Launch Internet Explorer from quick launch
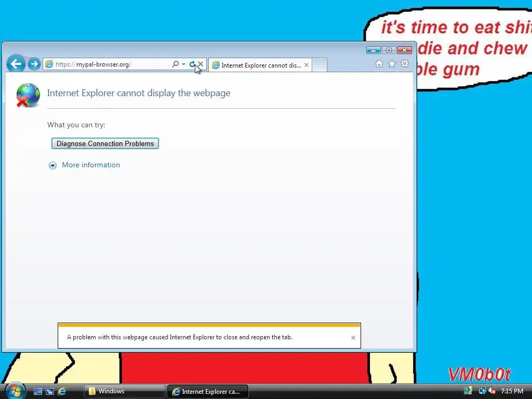Image resolution: width=532 pixels, height=399 pixels. click(62, 392)
